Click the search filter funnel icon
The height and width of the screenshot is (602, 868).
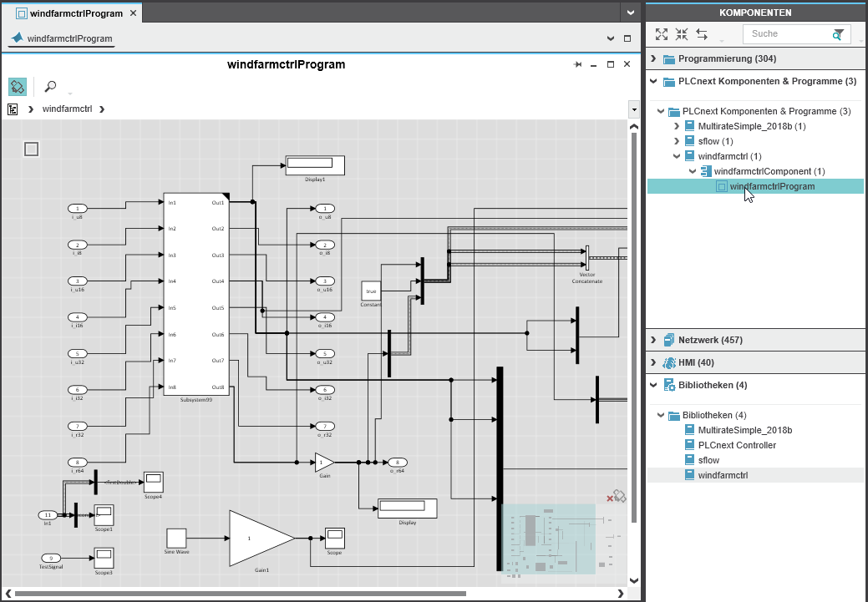click(838, 34)
